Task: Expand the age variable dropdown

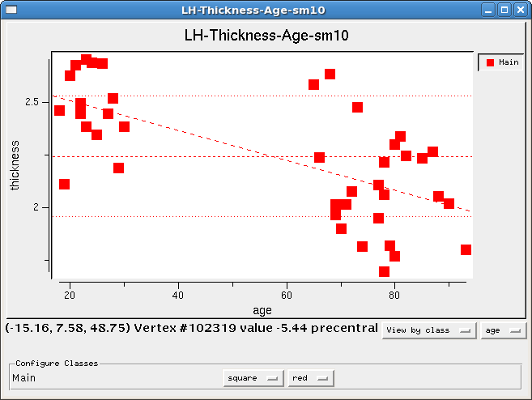Action: coord(502,330)
